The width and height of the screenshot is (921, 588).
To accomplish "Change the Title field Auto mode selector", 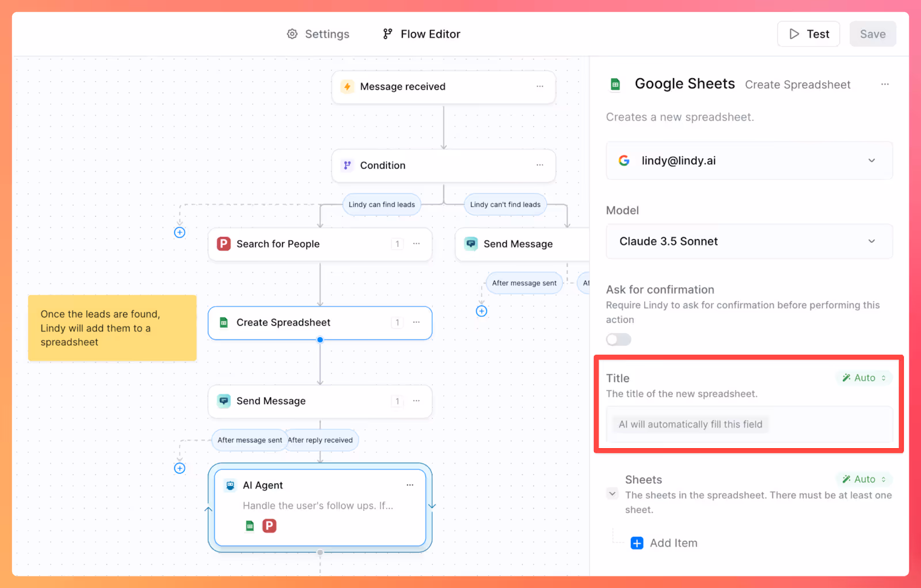I will (x=864, y=378).
